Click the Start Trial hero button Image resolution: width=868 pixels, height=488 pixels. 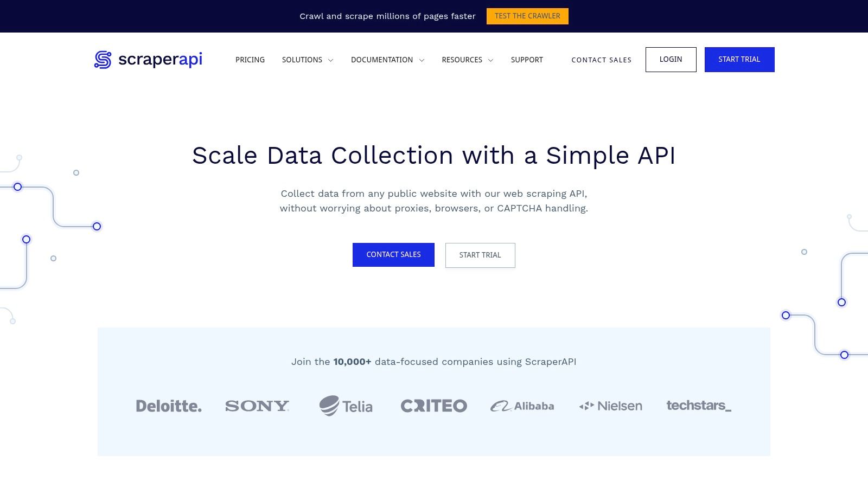[x=480, y=255]
